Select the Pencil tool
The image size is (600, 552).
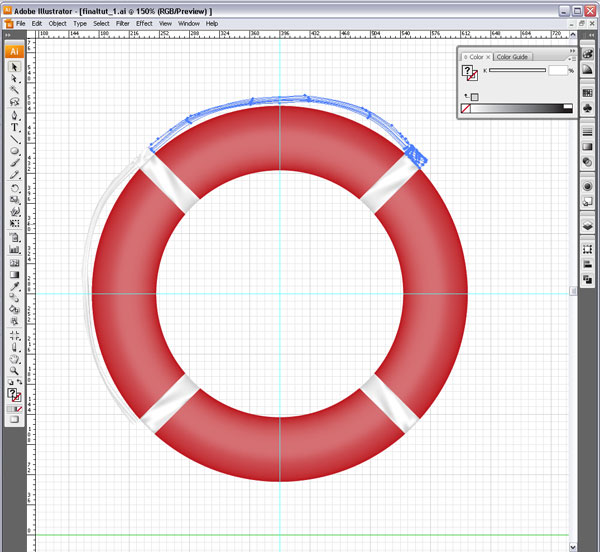14,175
